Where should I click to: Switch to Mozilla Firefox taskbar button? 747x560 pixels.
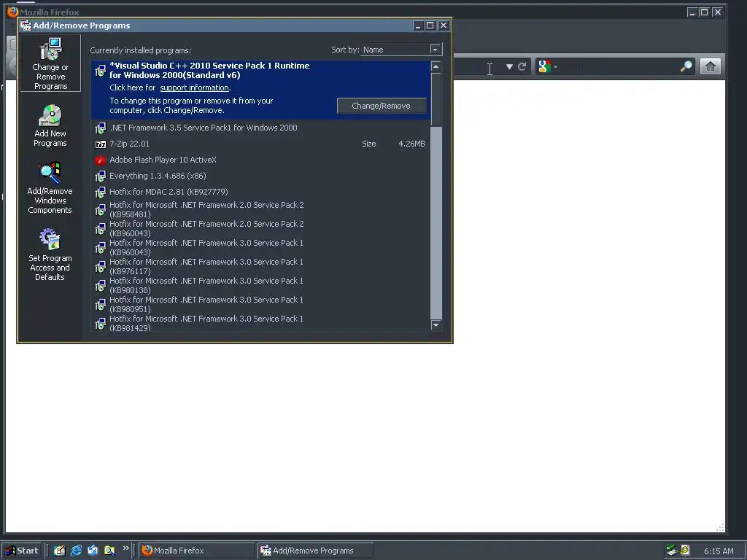tap(197, 551)
